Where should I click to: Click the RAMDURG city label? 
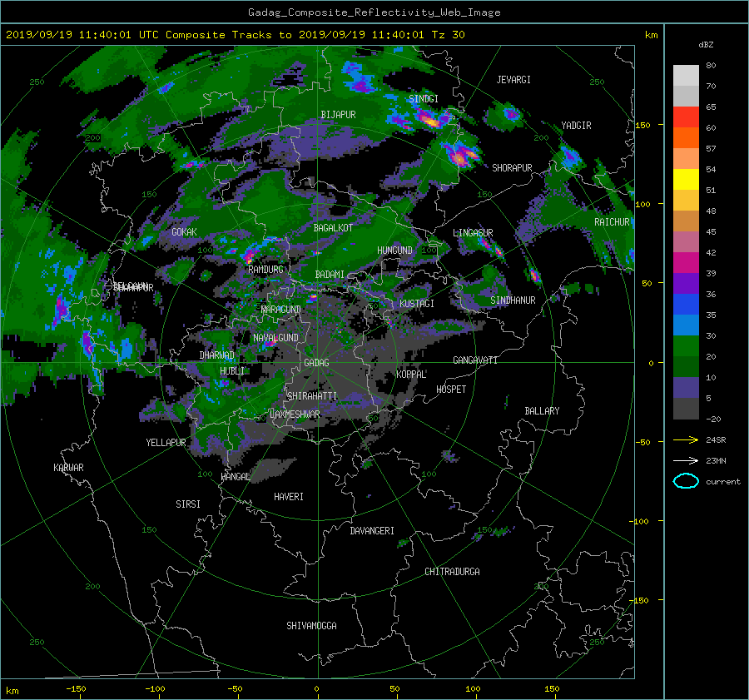click(265, 270)
